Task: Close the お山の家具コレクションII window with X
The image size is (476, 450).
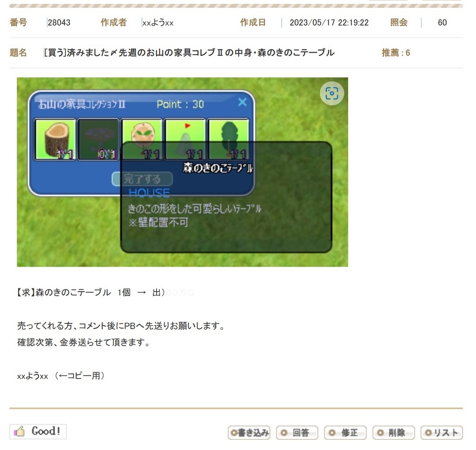Action: point(242,102)
